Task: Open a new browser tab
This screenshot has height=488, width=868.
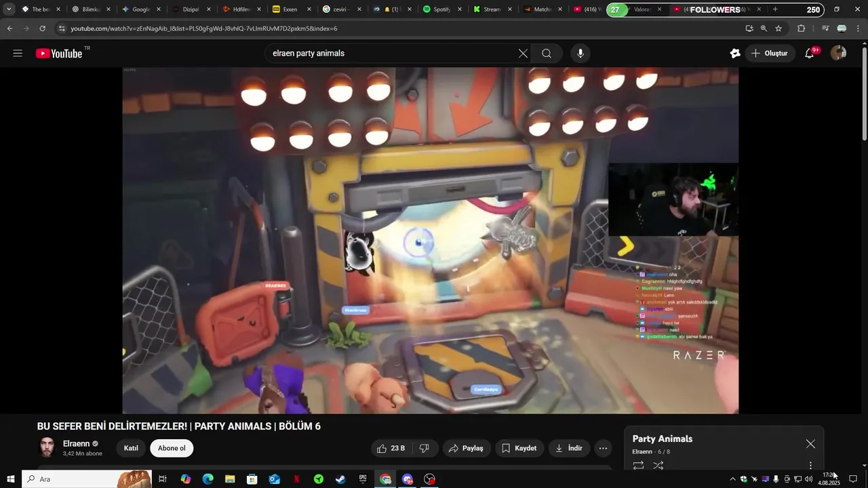Action: tap(775, 9)
